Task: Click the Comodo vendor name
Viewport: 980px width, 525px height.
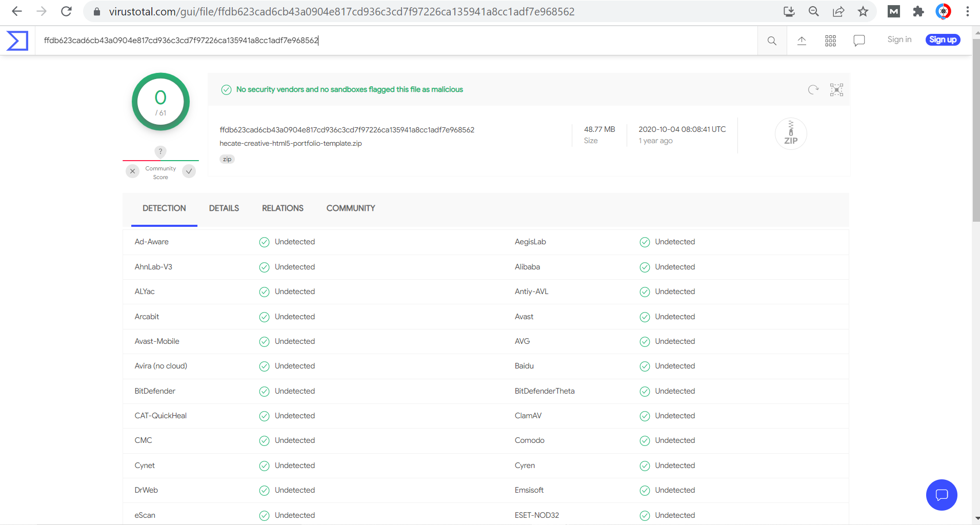Action: (530, 440)
